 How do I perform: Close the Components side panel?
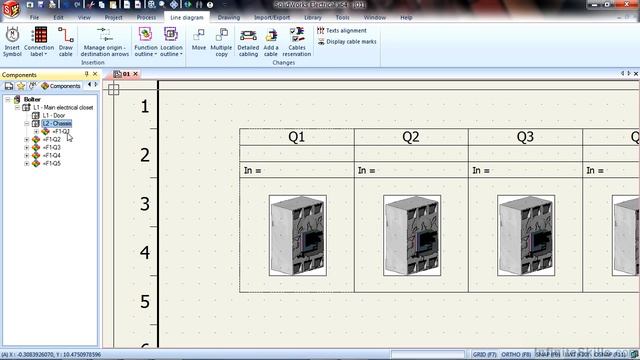[95, 74]
